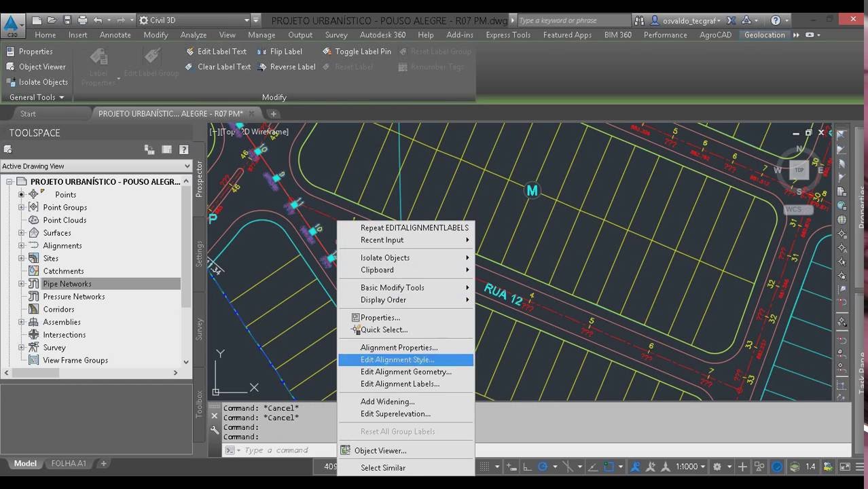Open the Annotate ribbon tab
This screenshot has height=489, width=868.
pyautogui.click(x=115, y=35)
